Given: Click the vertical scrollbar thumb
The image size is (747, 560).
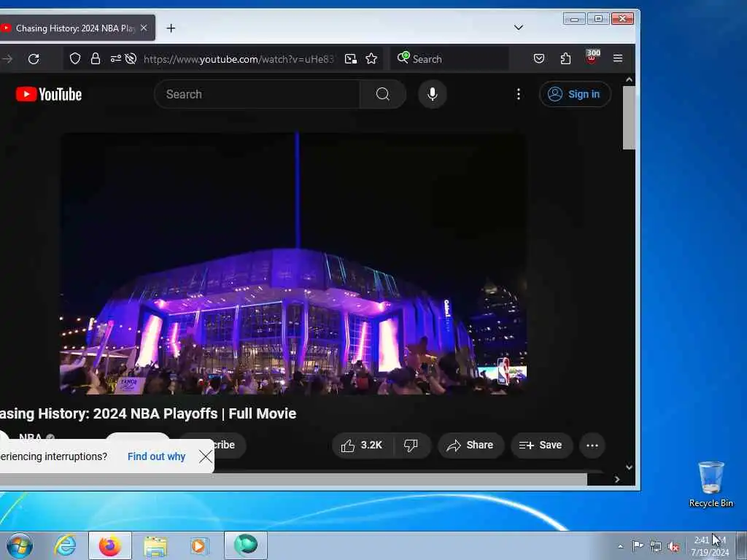Looking at the screenshot, I should click(629, 117).
